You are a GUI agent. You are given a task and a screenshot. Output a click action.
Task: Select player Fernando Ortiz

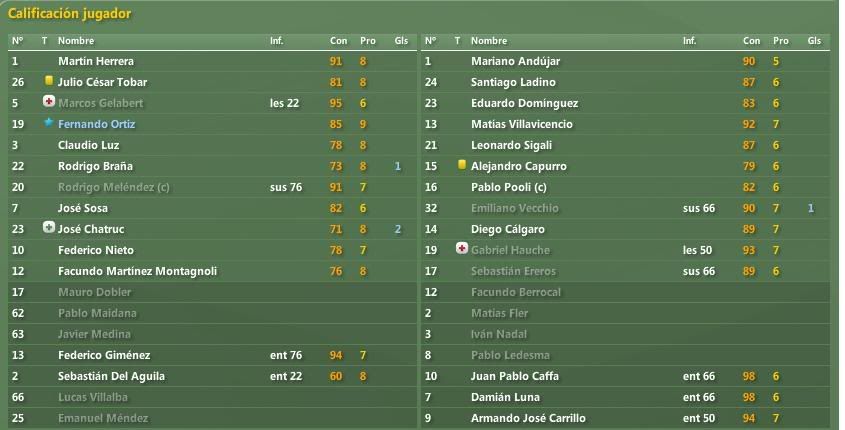(x=96, y=124)
